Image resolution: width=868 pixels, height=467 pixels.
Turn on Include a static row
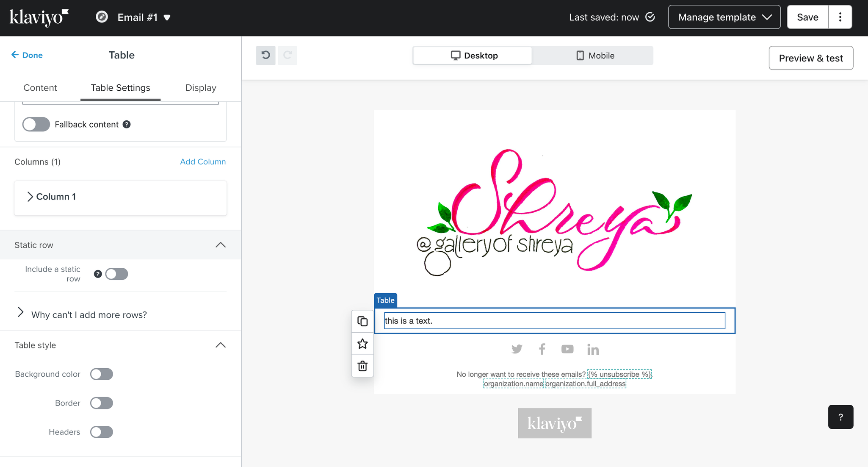(116, 274)
